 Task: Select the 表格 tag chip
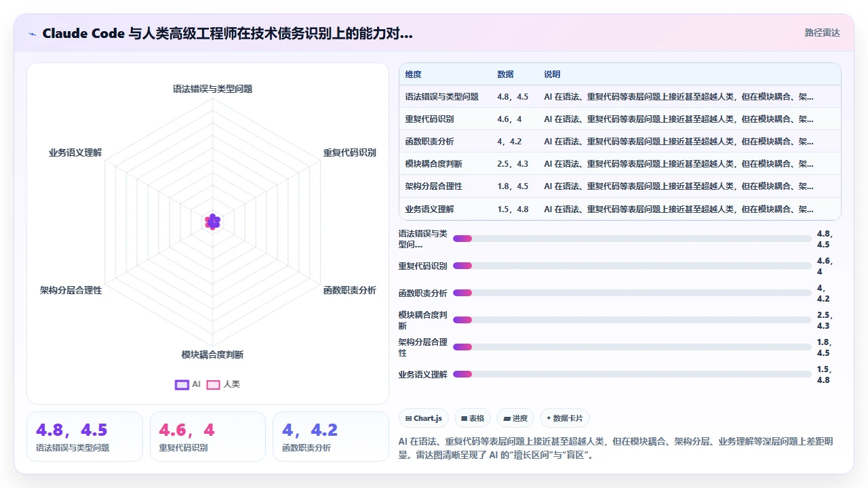tap(472, 418)
